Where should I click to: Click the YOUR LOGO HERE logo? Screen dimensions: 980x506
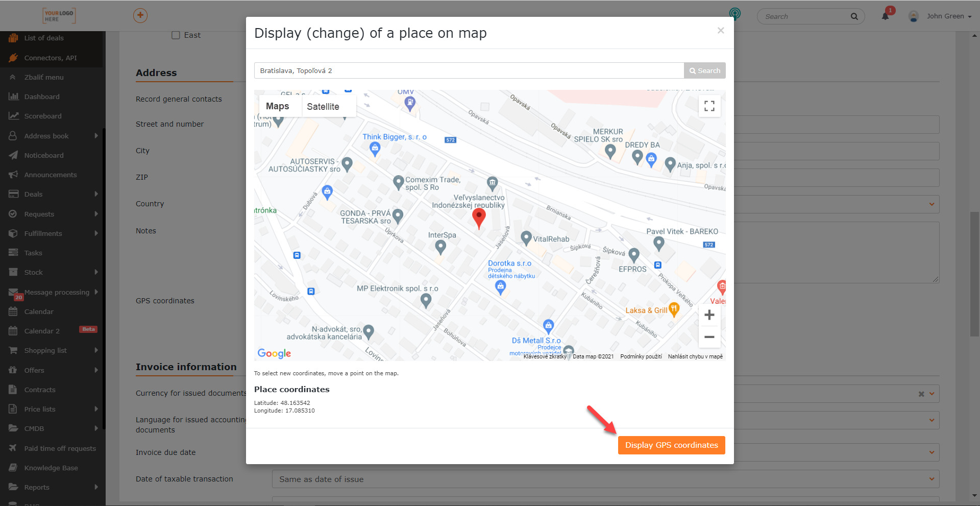pyautogui.click(x=59, y=16)
